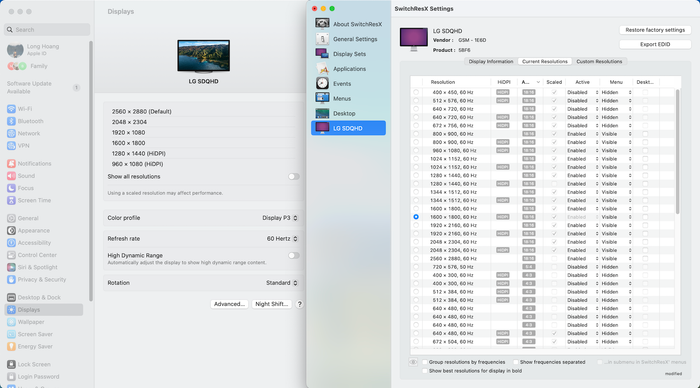700x388 pixels.
Task: Toggle Show all resolutions switch
Action: pos(293,176)
